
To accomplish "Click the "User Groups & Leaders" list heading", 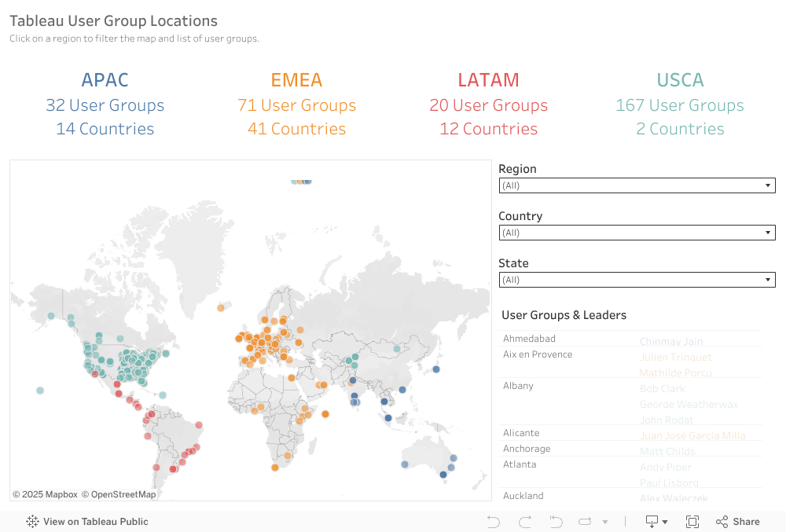I will coord(564,315).
